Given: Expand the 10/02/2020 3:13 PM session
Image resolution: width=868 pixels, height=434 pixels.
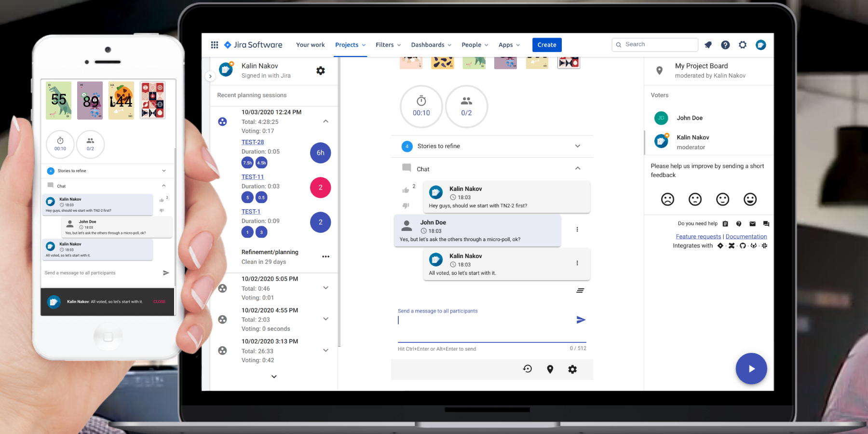Looking at the screenshot, I should point(326,351).
